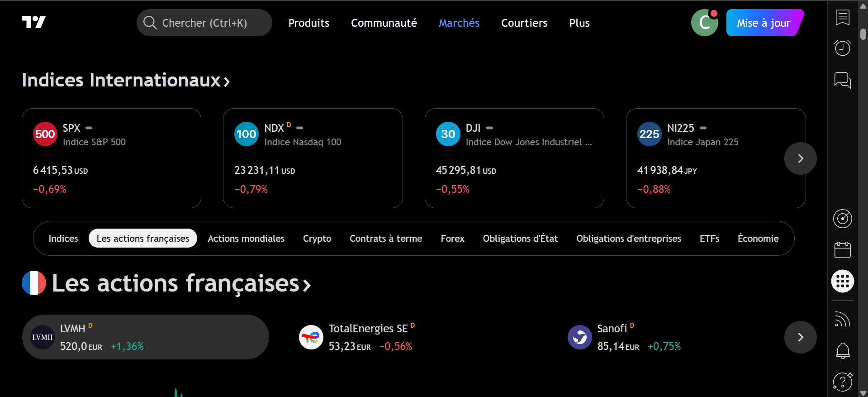Open the hotlists target icon
This screenshot has height=397, width=868.
[x=842, y=219]
